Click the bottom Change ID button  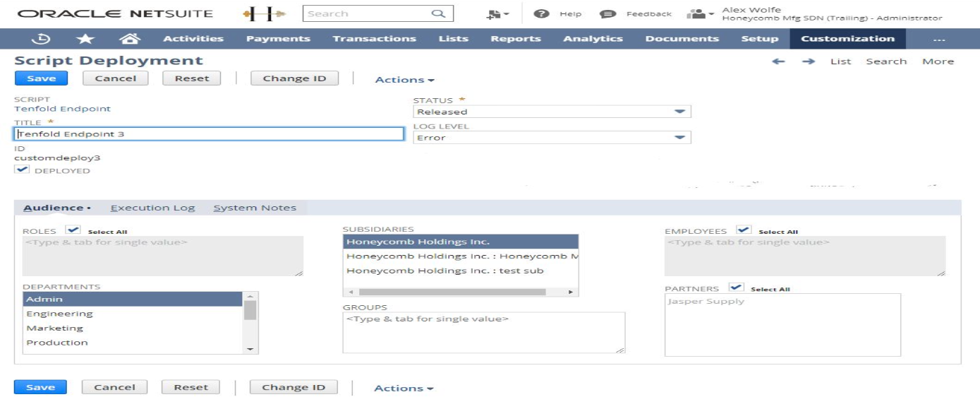point(294,387)
